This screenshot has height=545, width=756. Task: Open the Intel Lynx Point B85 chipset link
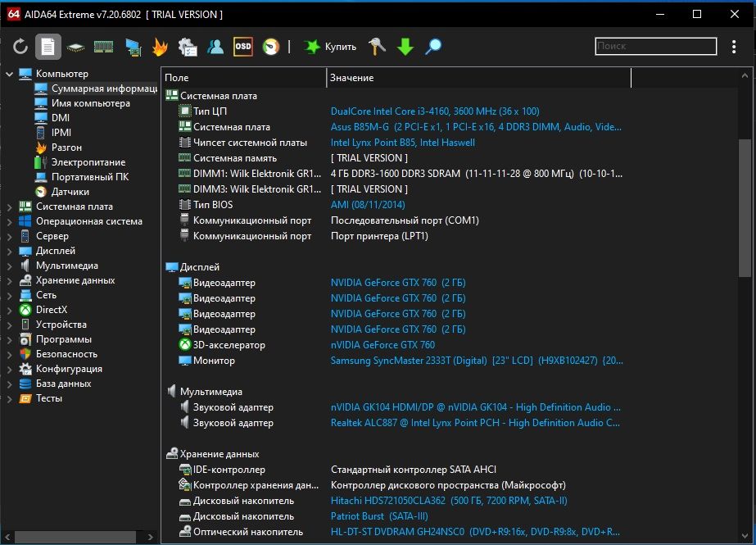pyautogui.click(x=403, y=143)
